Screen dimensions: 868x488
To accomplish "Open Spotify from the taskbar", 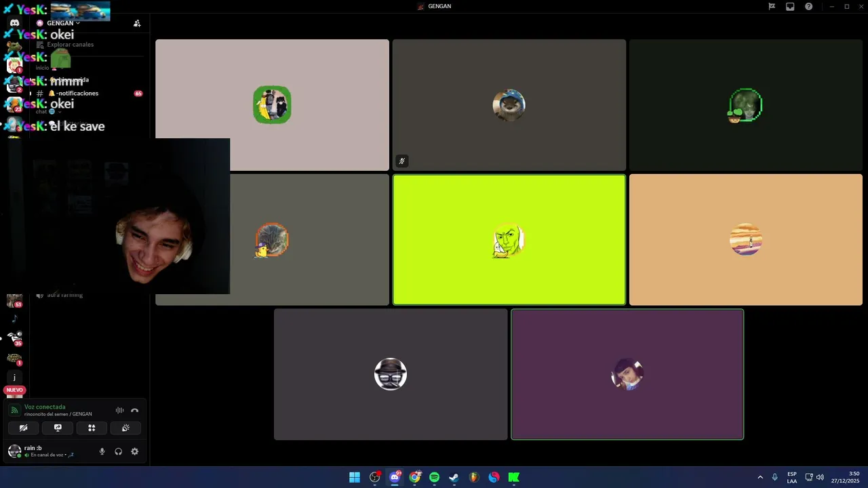I will (435, 477).
